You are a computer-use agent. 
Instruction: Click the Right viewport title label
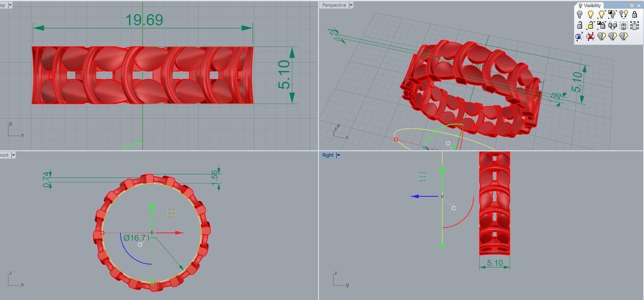(328, 155)
